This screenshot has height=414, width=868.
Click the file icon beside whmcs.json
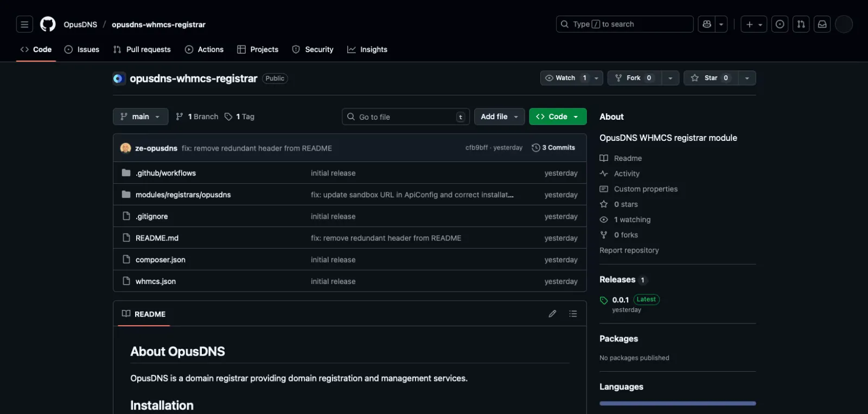coord(126,281)
